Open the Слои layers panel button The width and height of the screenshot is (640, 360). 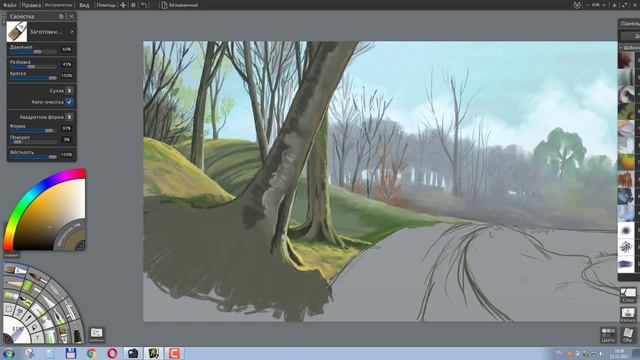pos(628,295)
